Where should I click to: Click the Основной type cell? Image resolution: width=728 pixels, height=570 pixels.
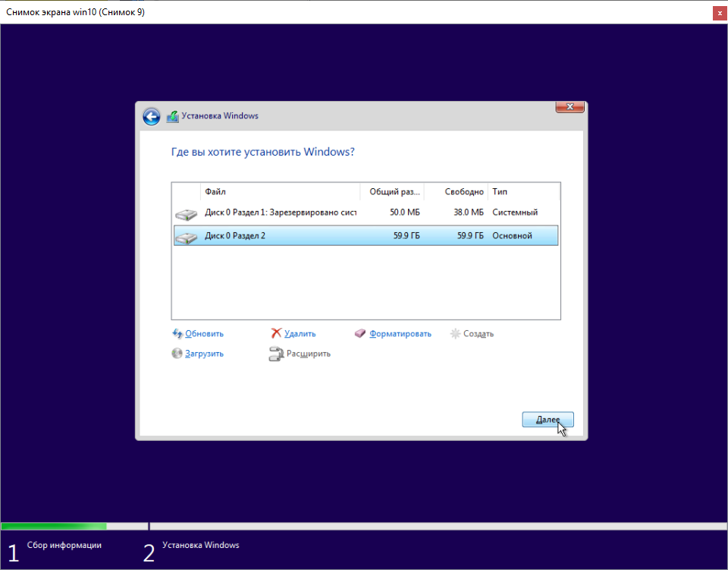coord(512,235)
